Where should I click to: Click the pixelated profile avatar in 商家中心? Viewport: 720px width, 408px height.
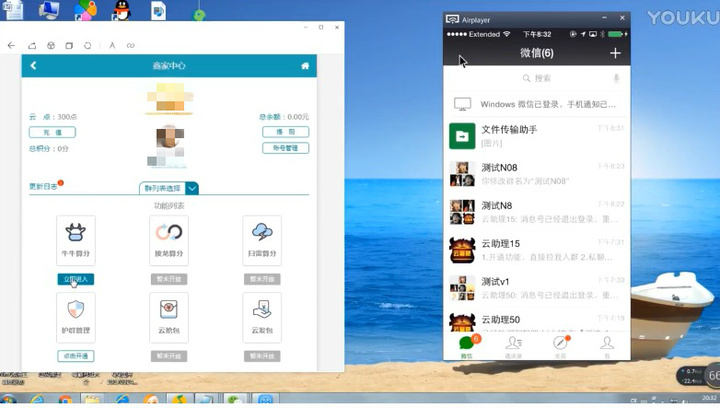[x=169, y=139]
